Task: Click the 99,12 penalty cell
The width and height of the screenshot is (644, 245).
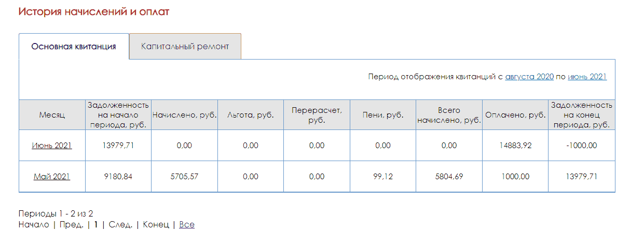Action: 383,177
